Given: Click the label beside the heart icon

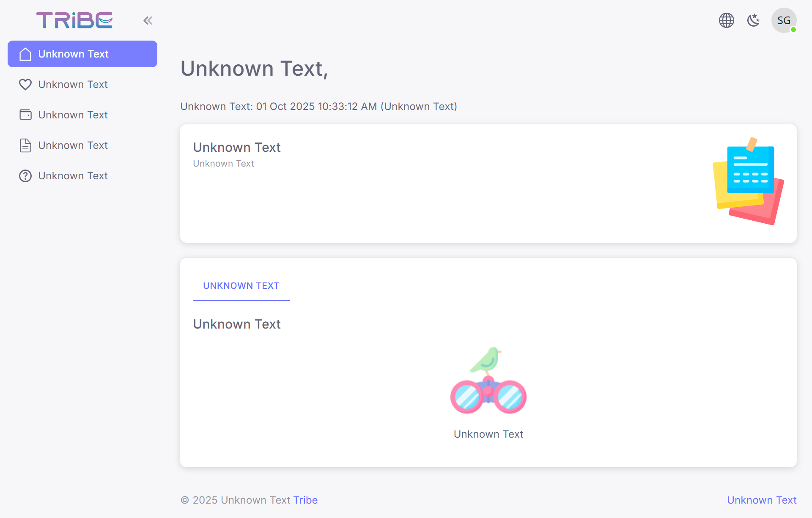Looking at the screenshot, I should coord(73,85).
